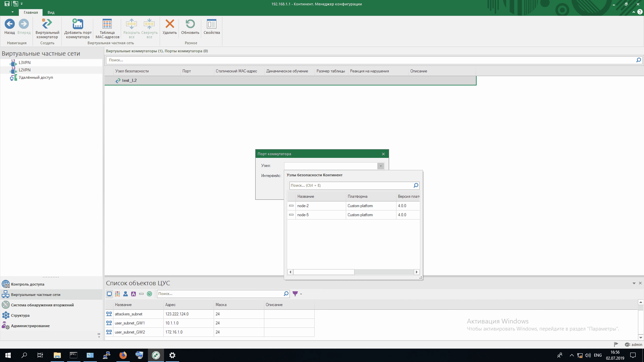Click the clock time-interval icon in ЦУС toolbar

pyautogui.click(x=150, y=294)
